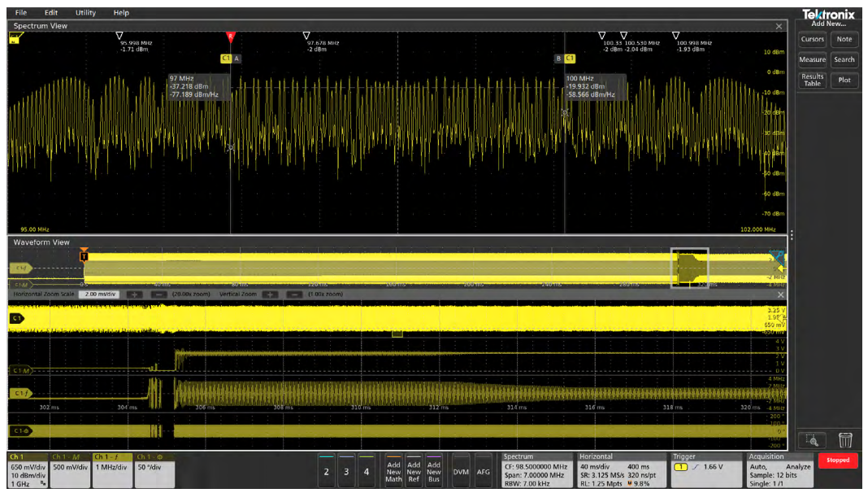Turn on channel 2
This screenshot has height=493, width=868.
pyautogui.click(x=327, y=471)
